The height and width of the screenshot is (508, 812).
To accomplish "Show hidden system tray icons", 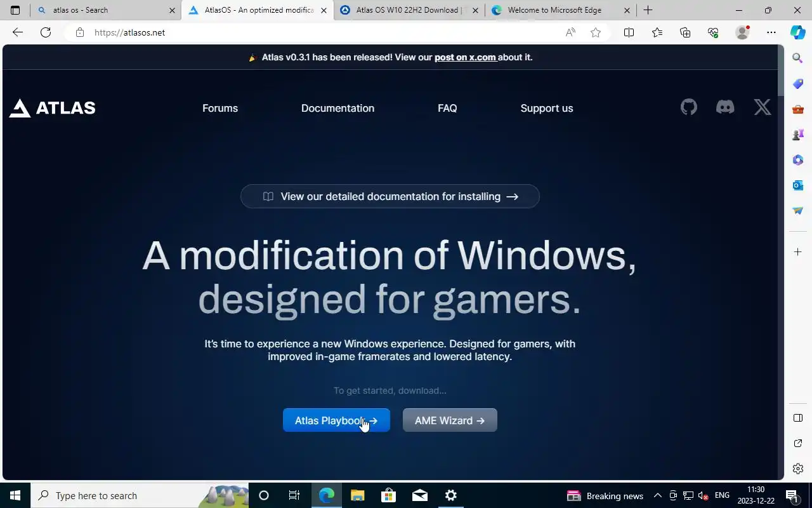I will 658,495.
